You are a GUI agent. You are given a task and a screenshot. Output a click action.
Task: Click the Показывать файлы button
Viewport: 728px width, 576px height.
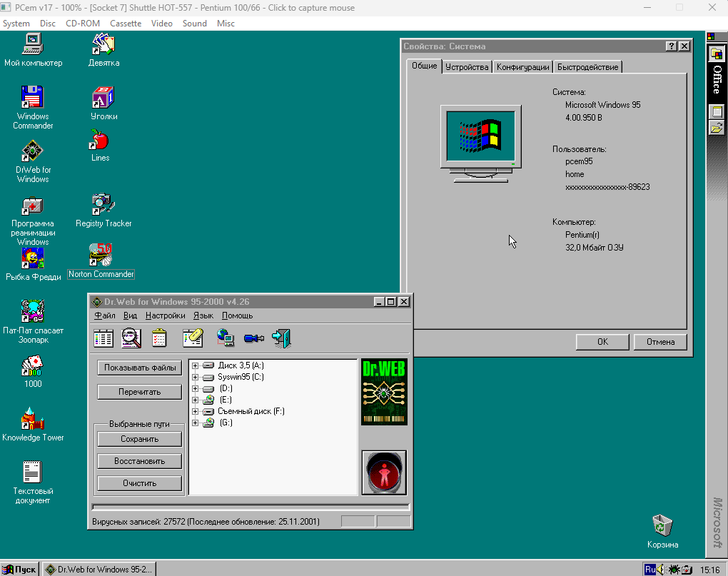pos(139,368)
